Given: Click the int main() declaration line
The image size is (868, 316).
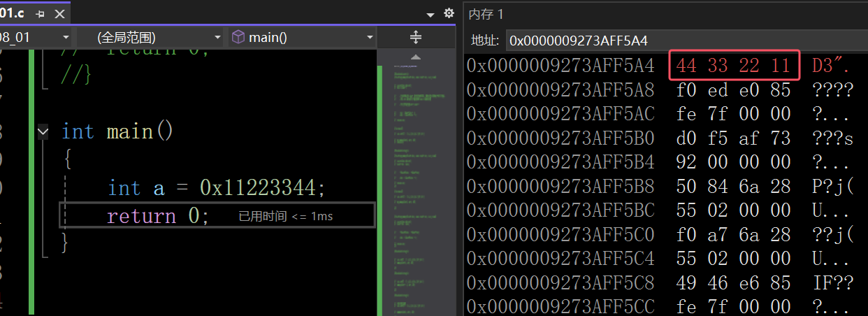Looking at the screenshot, I should (117, 131).
